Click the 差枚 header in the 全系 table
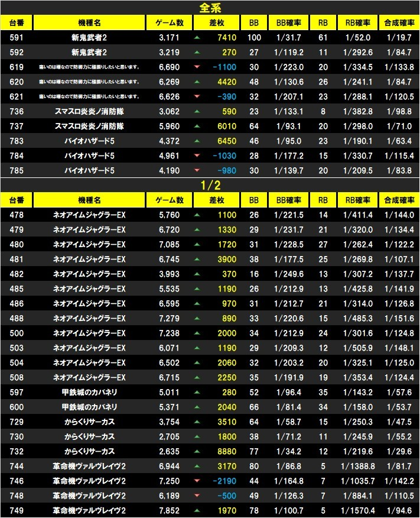This screenshot has width=420, height=518. [x=216, y=23]
